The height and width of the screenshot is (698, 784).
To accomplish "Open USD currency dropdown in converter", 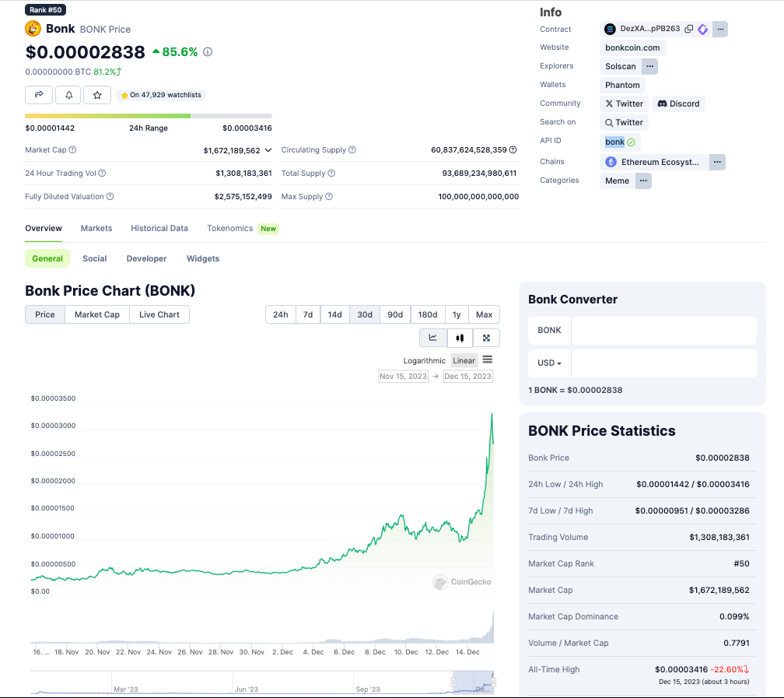I will [549, 363].
